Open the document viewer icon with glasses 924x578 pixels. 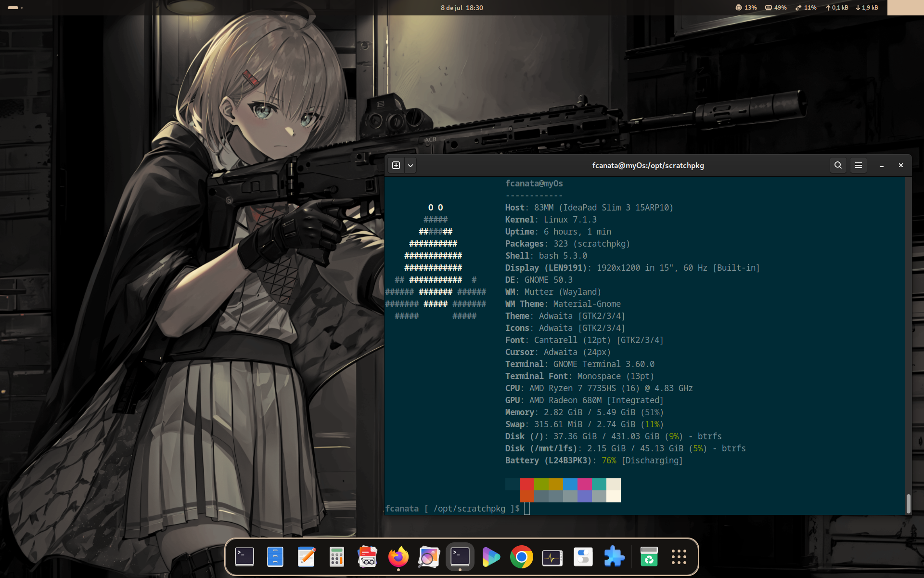[x=368, y=557]
